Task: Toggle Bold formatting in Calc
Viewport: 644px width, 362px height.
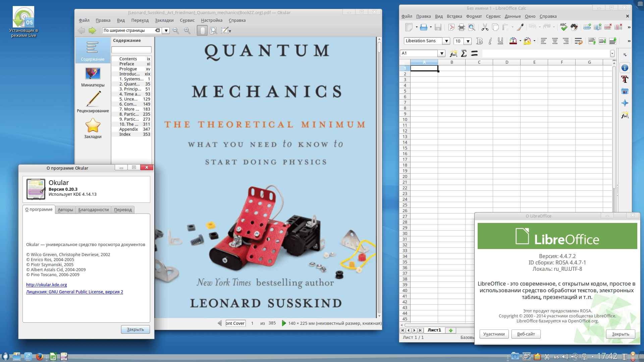Action: pos(480,41)
